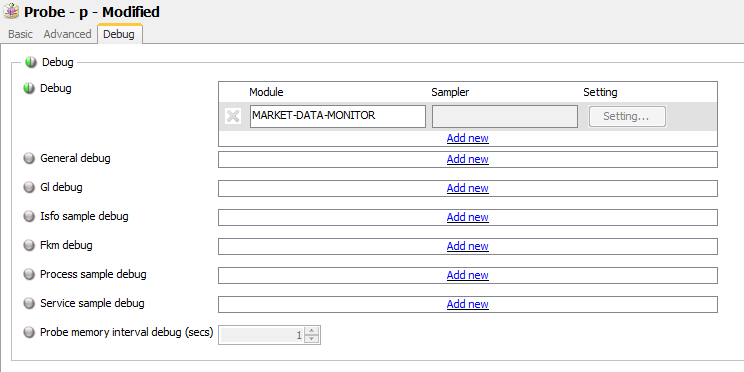Click the MARKET-DATA-MONITOR module field
This screenshot has height=372, width=744.
pyautogui.click(x=338, y=116)
